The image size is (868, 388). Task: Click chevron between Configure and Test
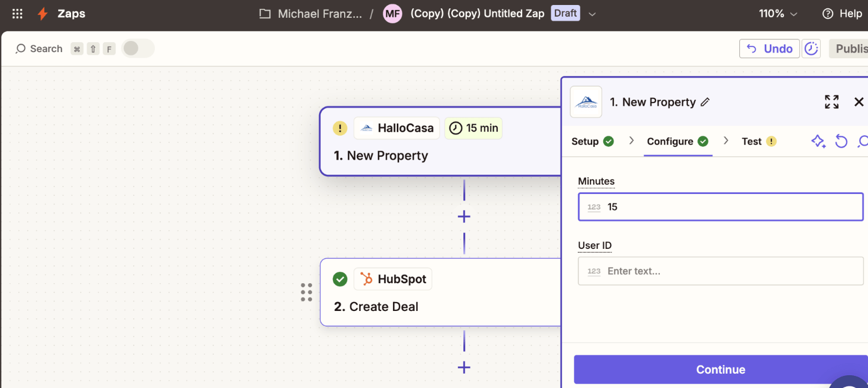click(726, 141)
